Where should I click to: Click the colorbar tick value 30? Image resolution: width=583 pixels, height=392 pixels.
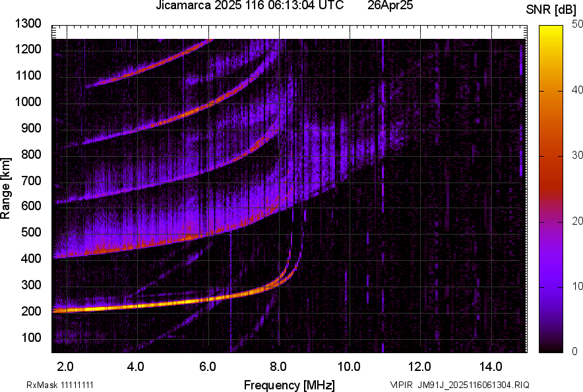tap(577, 155)
